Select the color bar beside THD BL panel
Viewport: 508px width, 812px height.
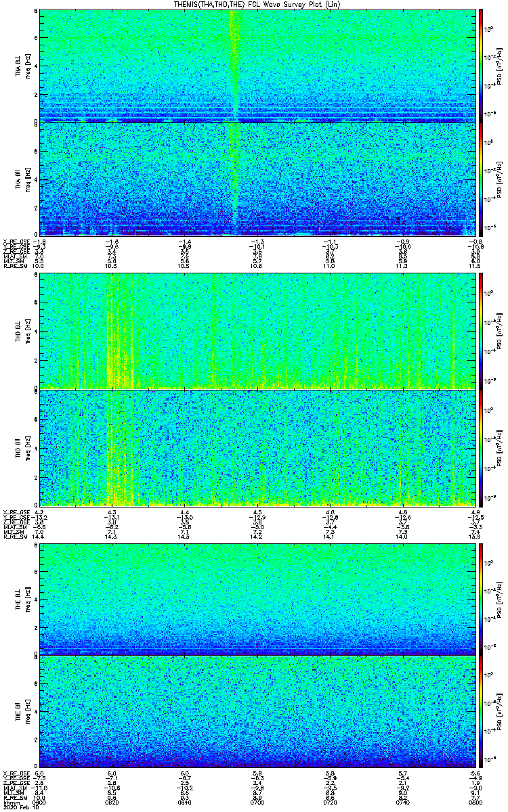point(481,332)
